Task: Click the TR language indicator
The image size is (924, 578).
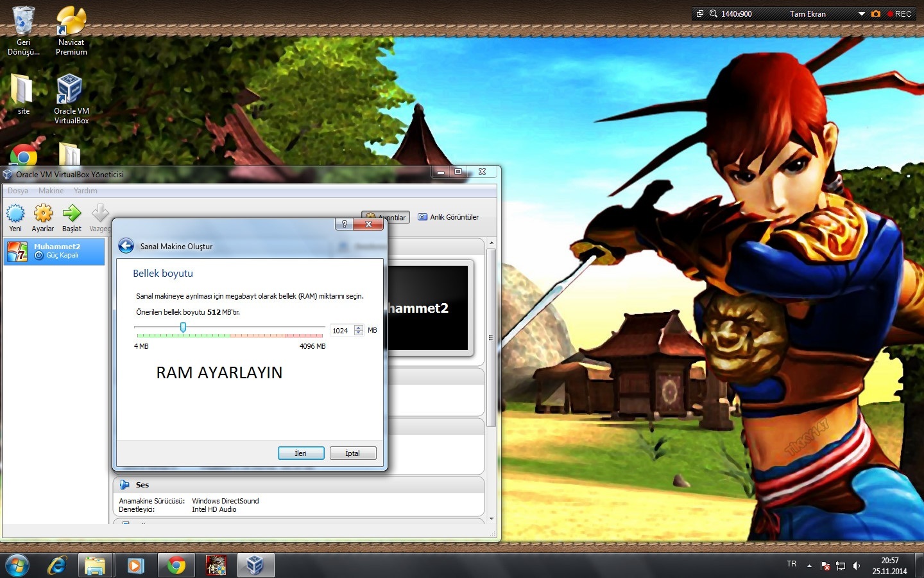Action: [x=791, y=564]
